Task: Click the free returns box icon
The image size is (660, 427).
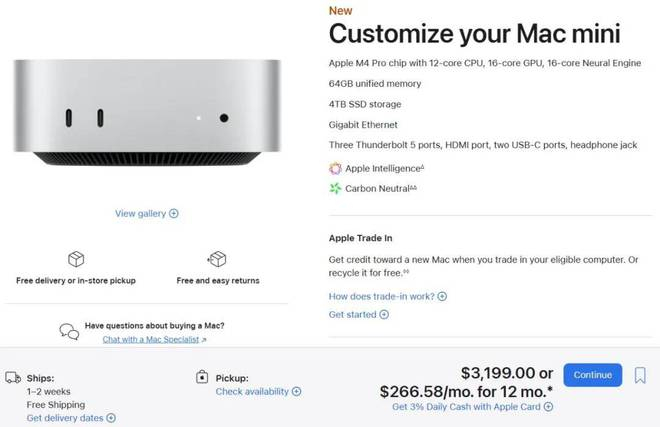Action: [217, 260]
